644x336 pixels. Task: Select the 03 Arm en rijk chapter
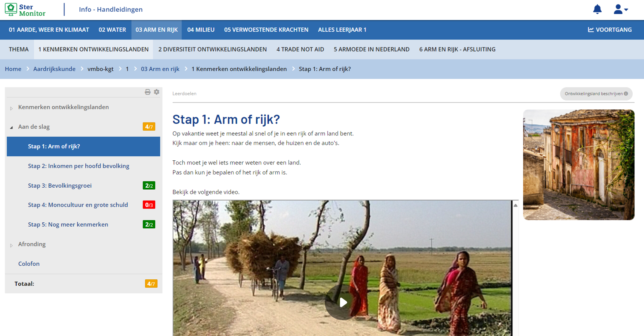coord(157,30)
